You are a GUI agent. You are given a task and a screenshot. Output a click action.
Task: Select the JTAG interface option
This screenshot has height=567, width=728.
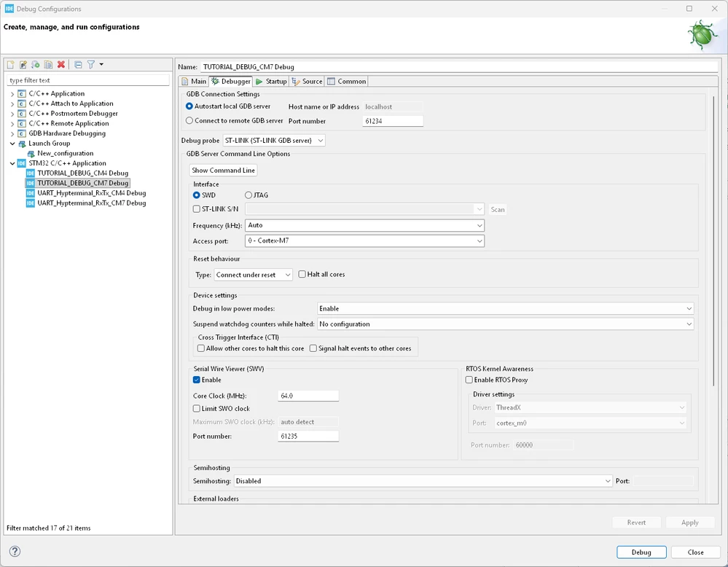pos(248,195)
